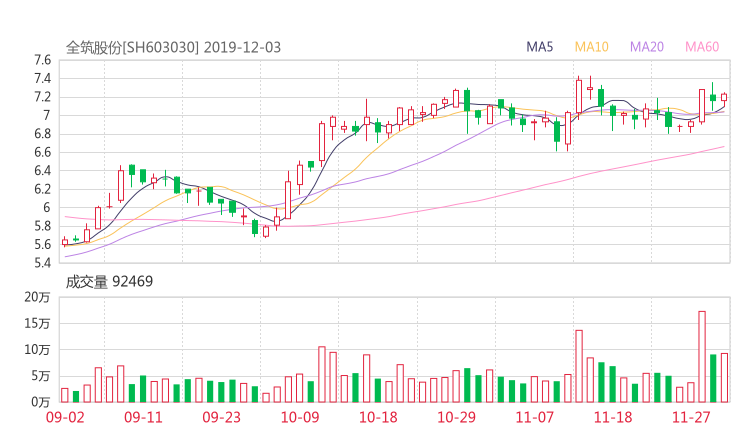
Task: Click the 5.6 price axis label
Action: (42, 244)
